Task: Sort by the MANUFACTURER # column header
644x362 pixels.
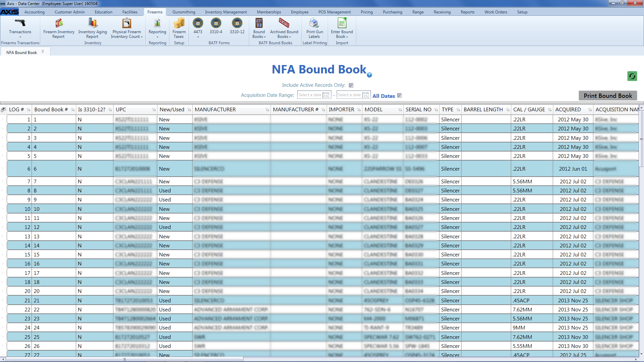Action: [296, 110]
